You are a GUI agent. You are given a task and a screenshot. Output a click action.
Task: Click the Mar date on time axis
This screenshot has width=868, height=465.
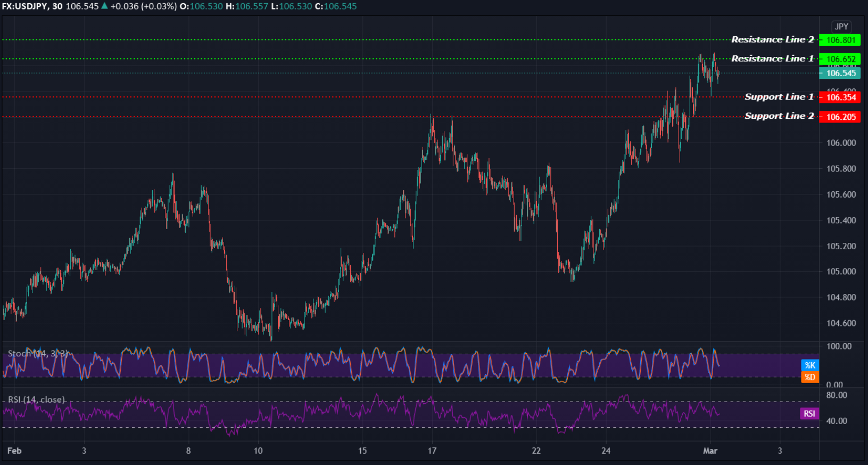click(710, 451)
